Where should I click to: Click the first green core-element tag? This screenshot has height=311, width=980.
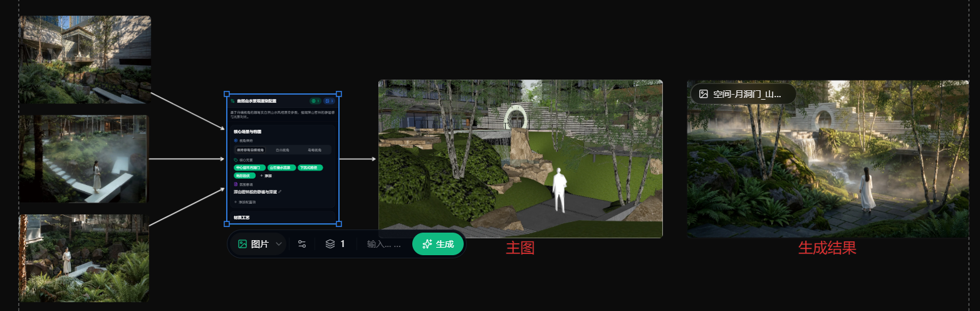[x=249, y=167]
